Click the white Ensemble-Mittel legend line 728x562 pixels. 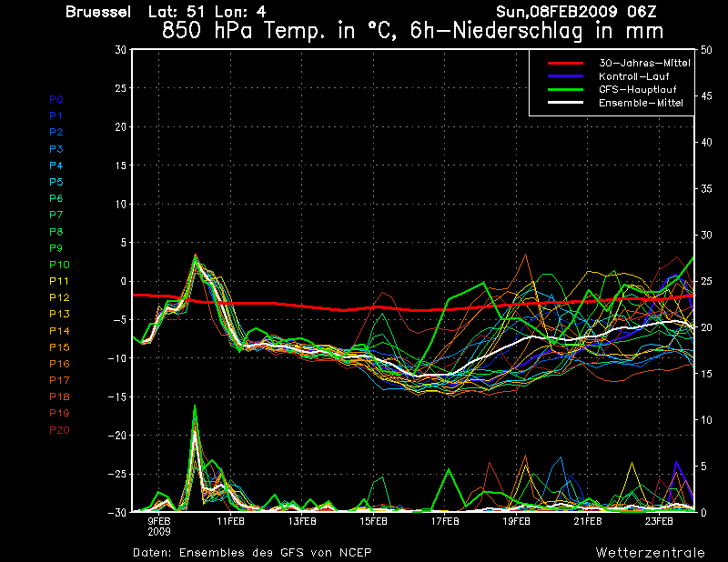pyautogui.click(x=565, y=103)
